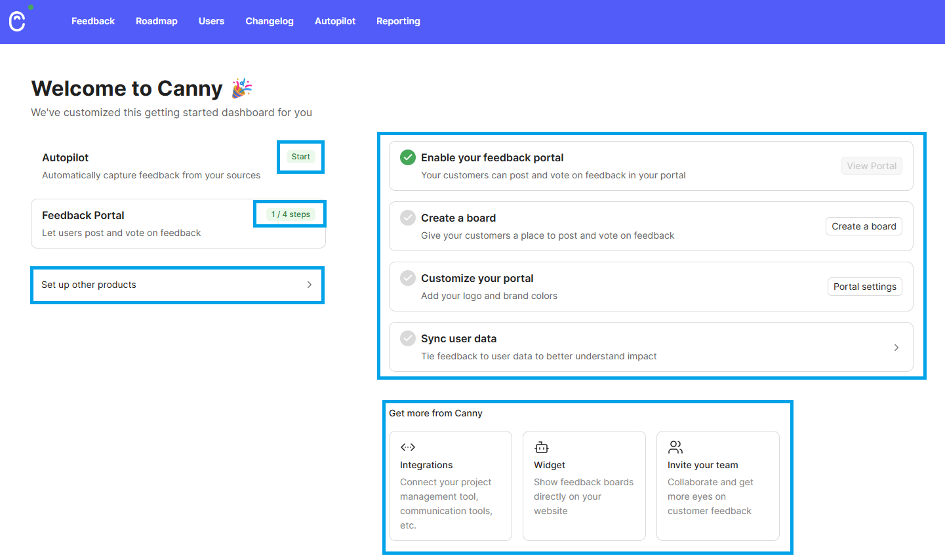The height and width of the screenshot is (560, 945).
Task: Click the Create a board step title
Action: pyautogui.click(x=458, y=218)
